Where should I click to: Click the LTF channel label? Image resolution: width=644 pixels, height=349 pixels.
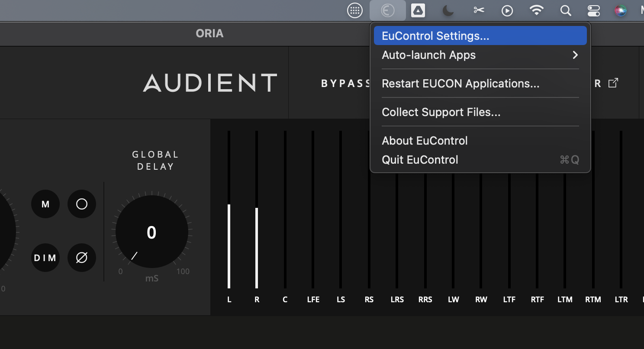click(x=509, y=300)
